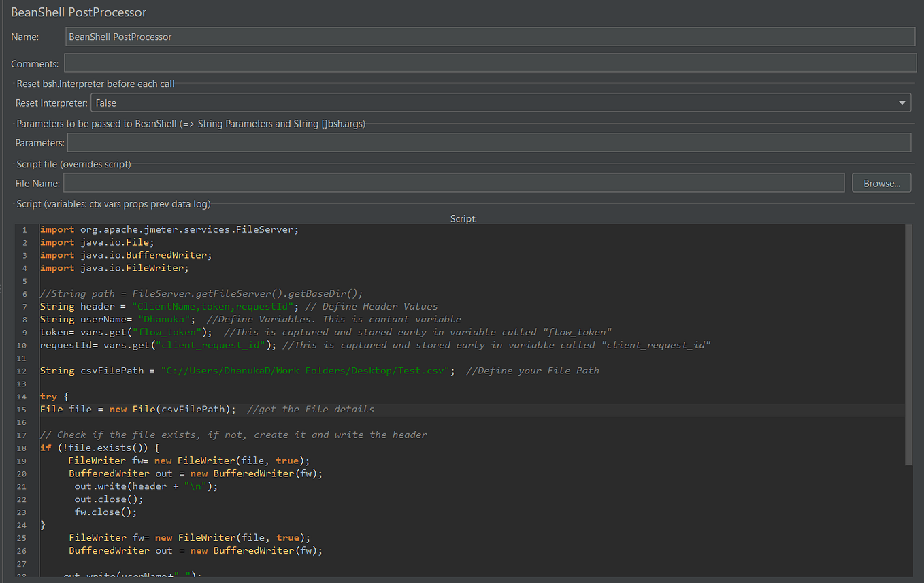Click the Browse button to select a script file
Screen dimensions: 924x583
[881, 182]
